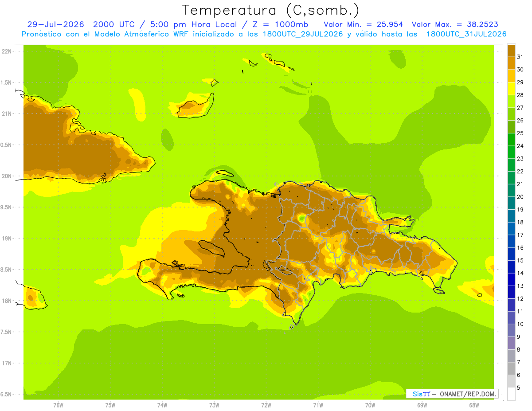The width and height of the screenshot is (532, 411).
Task: Click legend swatch between 19 and 20
Action: tap(511, 203)
